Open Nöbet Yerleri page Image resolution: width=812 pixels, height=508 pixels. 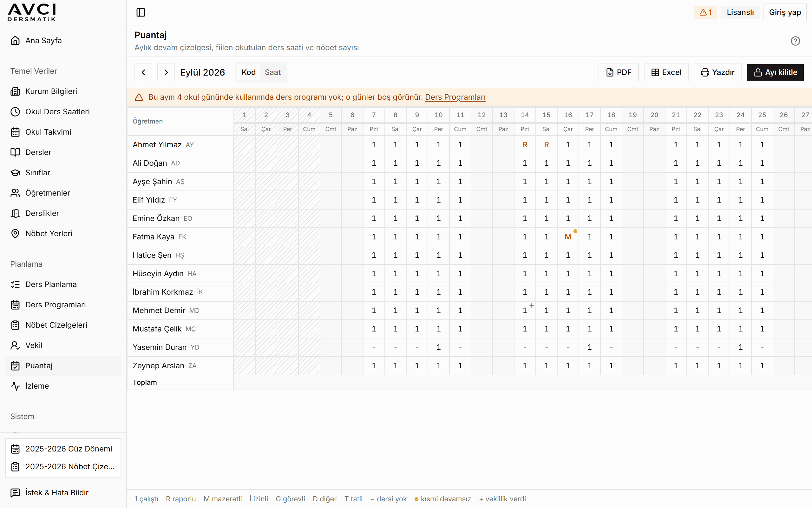(x=63, y=233)
